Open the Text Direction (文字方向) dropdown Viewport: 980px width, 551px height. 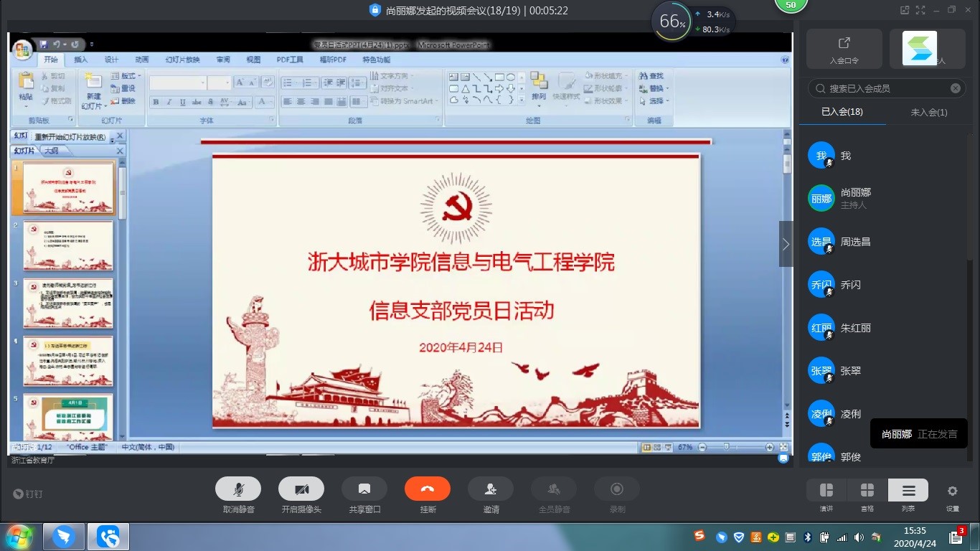tap(392, 76)
